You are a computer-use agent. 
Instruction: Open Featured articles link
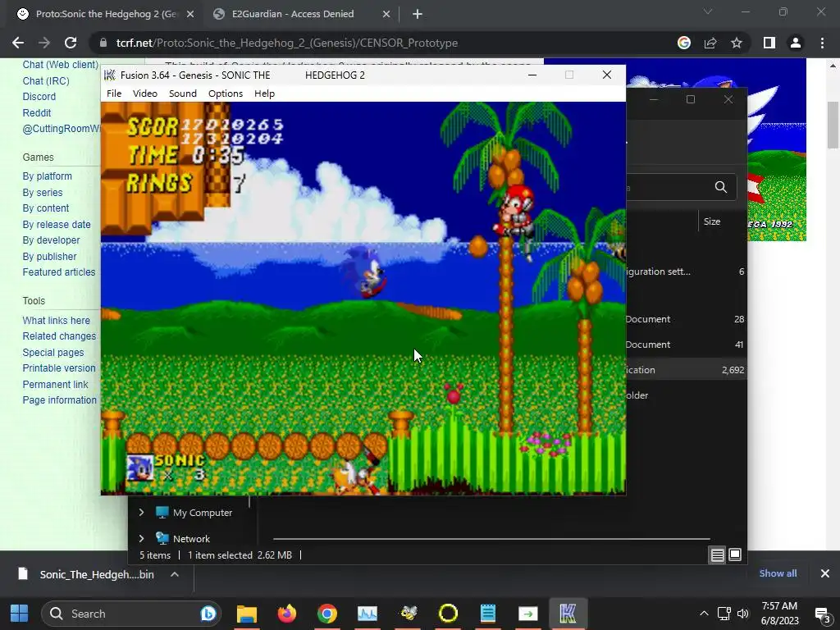coord(59,272)
